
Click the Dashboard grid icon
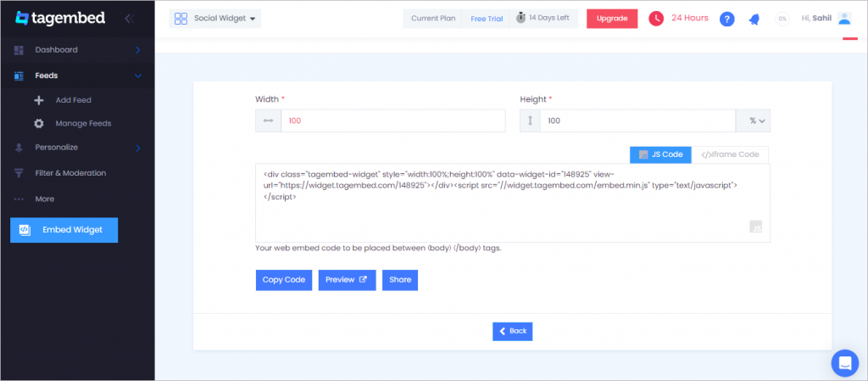(19, 50)
